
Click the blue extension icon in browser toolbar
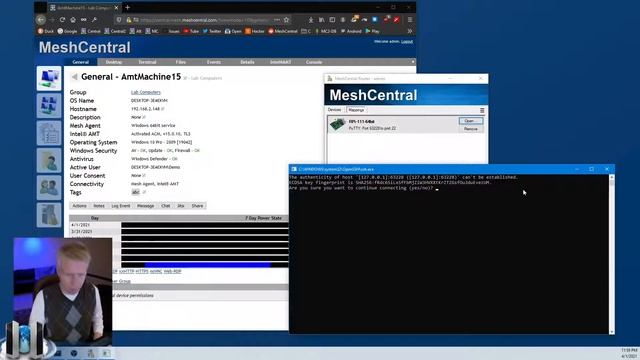click(375, 20)
